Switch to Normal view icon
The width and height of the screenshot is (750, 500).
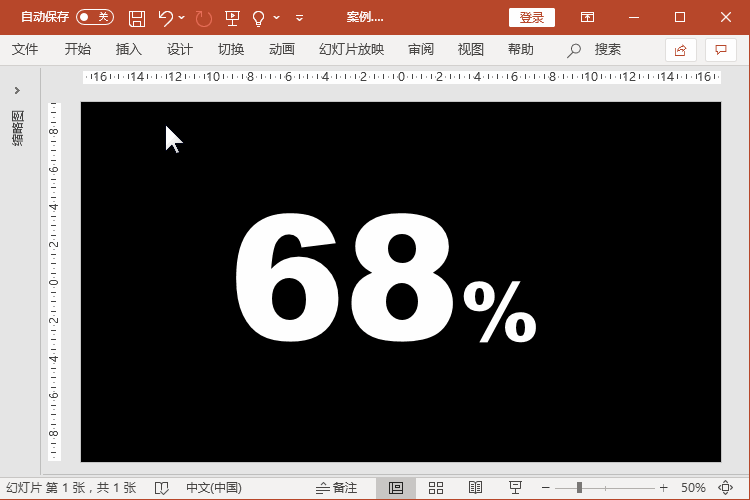tap(396, 488)
